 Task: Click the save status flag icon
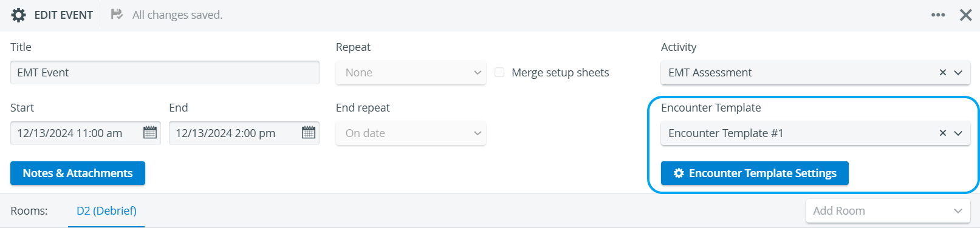pos(117,15)
